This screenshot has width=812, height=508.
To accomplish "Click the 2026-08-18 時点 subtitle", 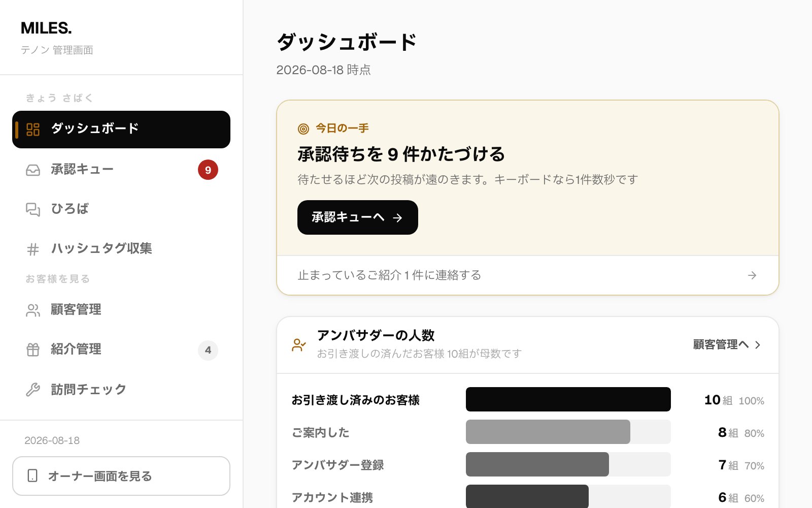I will 323,70.
